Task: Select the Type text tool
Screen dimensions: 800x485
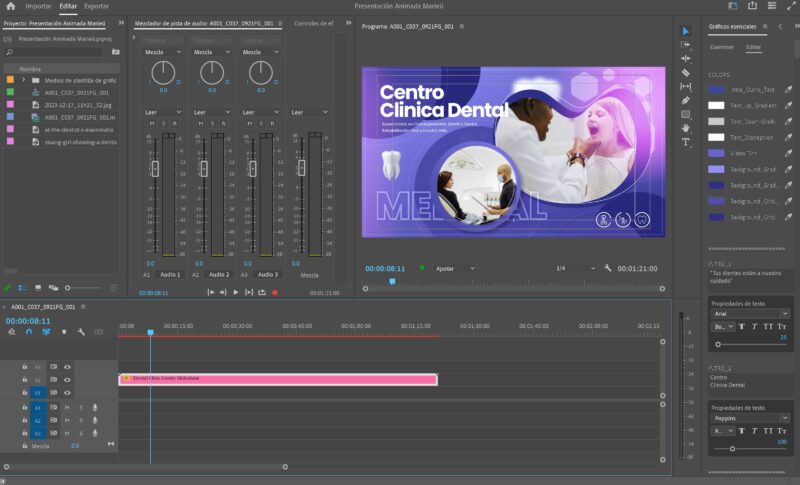Action: (686, 142)
